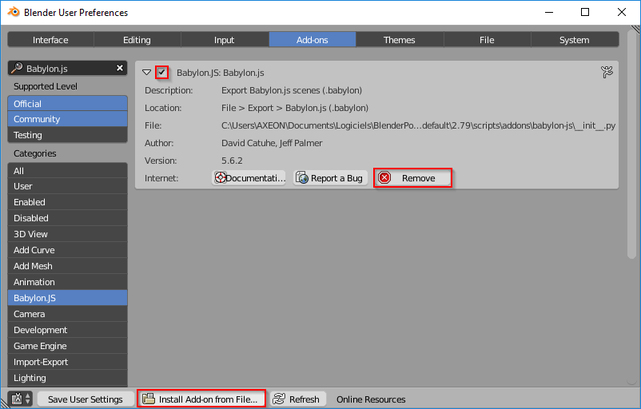Viewport: 641px width, 409px height.
Task: Toggle Testing supported level
Action: (x=67, y=135)
